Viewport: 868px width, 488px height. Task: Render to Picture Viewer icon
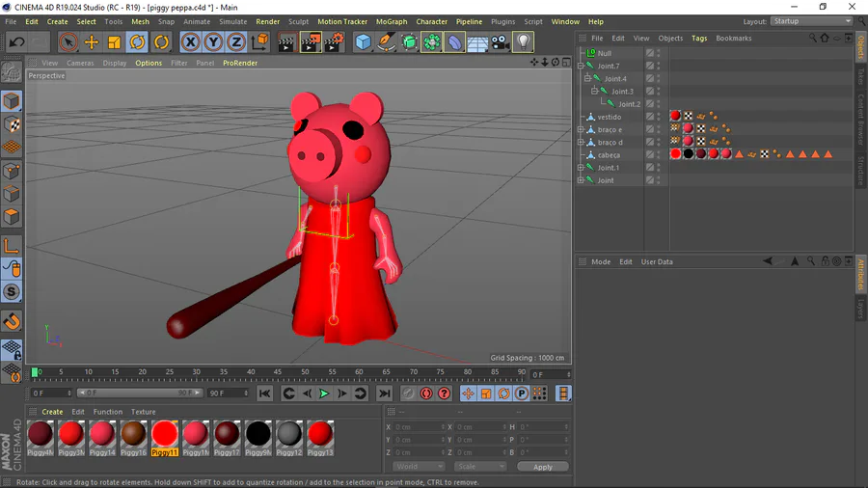point(310,42)
